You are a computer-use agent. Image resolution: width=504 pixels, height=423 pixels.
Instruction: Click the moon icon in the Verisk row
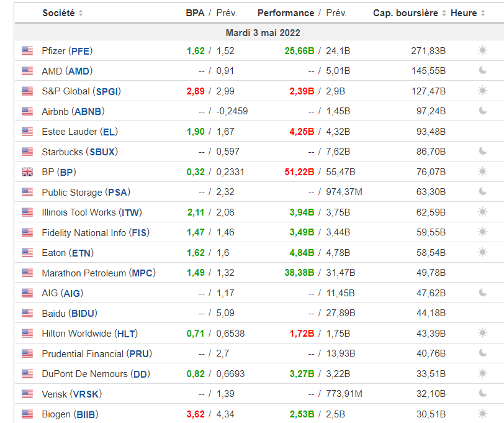coord(482,394)
